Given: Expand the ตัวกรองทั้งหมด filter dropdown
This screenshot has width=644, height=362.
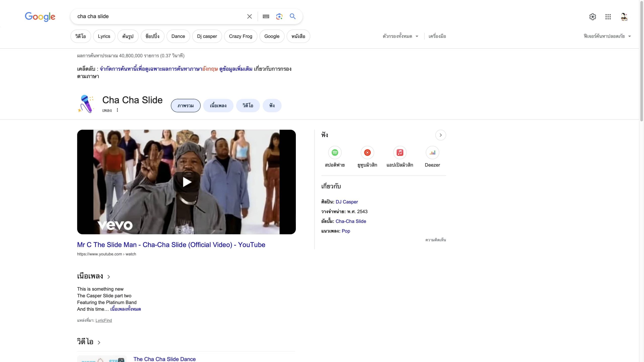Looking at the screenshot, I should 400,36.
